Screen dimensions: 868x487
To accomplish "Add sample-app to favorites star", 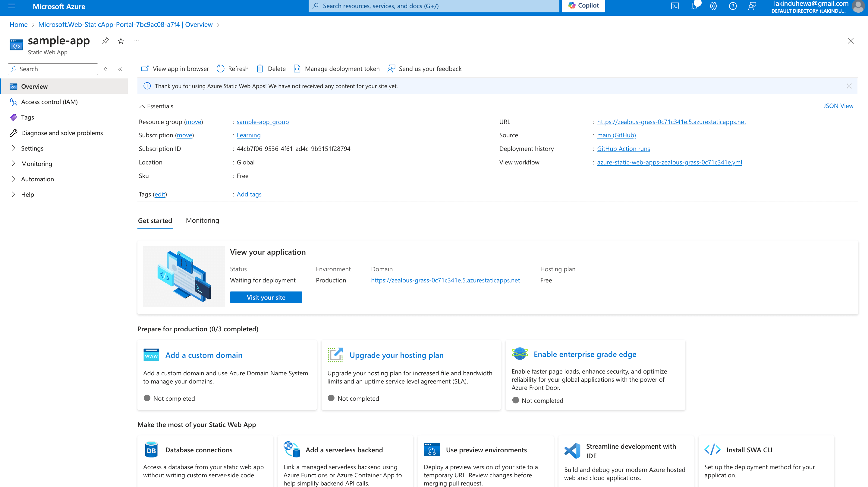I will coord(121,41).
